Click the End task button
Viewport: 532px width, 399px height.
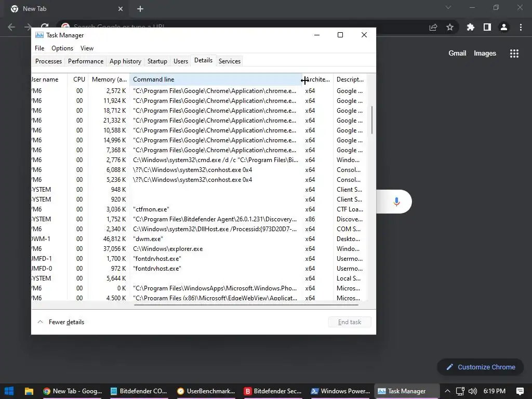coord(350,322)
